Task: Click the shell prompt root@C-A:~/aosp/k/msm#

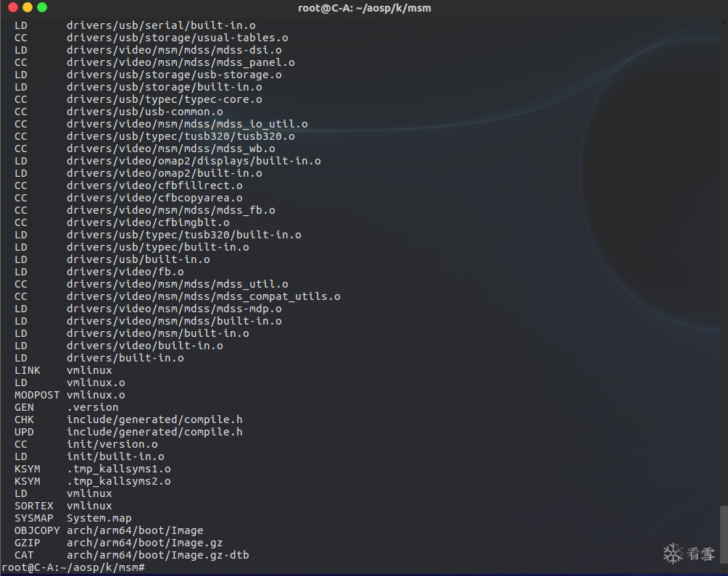Action: tap(73, 567)
